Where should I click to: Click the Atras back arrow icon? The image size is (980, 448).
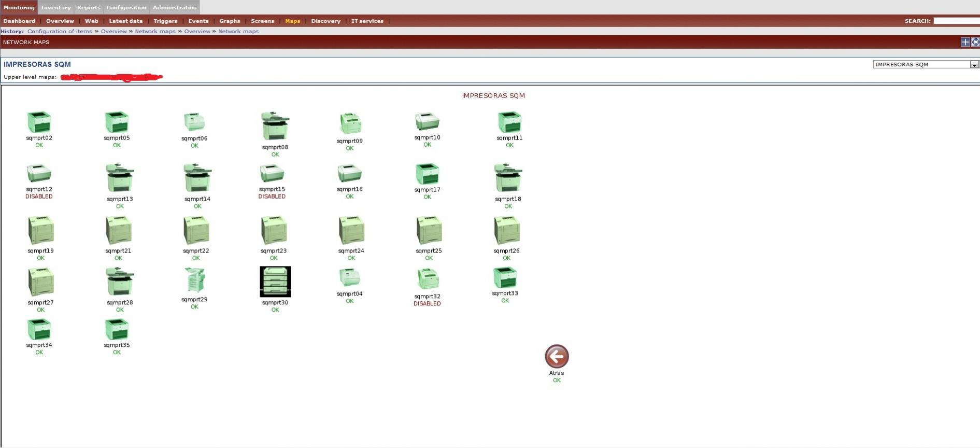pos(557,357)
